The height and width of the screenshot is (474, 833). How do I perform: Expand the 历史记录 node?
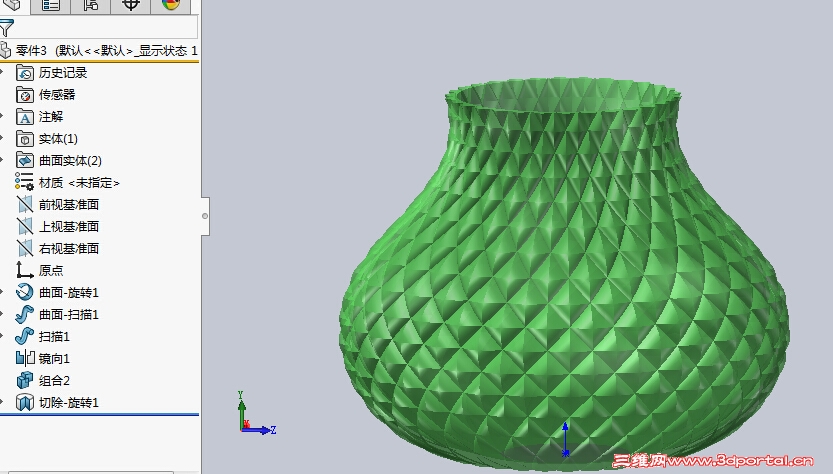2,73
